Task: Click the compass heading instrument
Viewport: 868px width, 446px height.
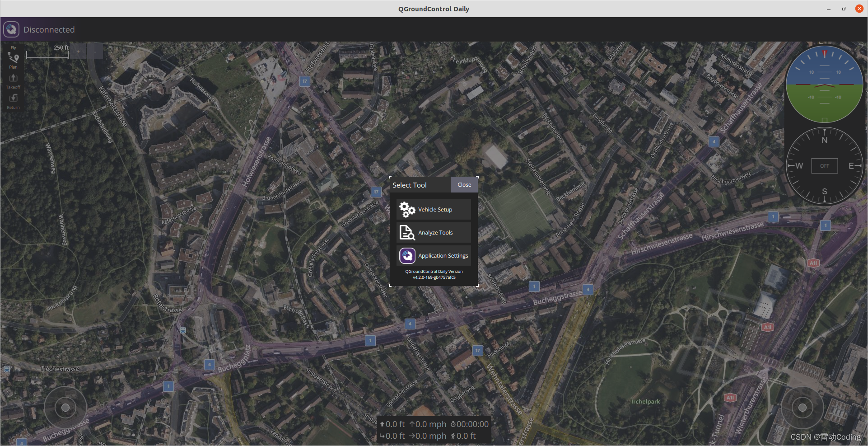Action: (x=825, y=166)
